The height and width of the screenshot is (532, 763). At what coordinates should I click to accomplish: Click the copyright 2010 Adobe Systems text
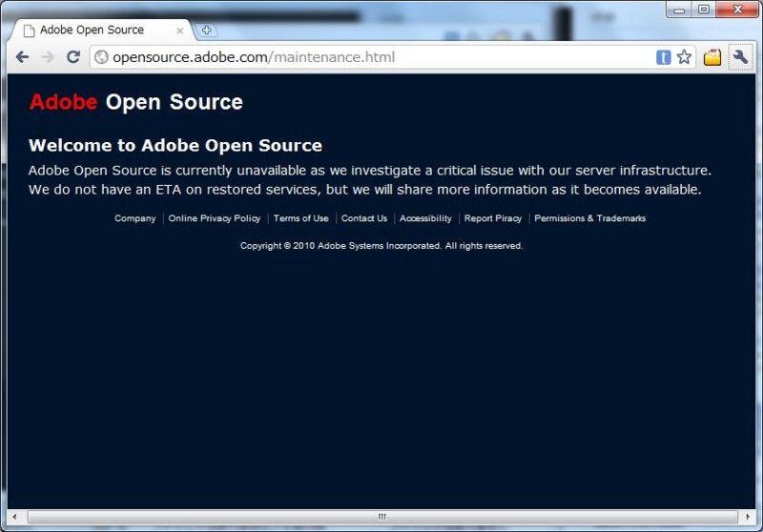381,246
